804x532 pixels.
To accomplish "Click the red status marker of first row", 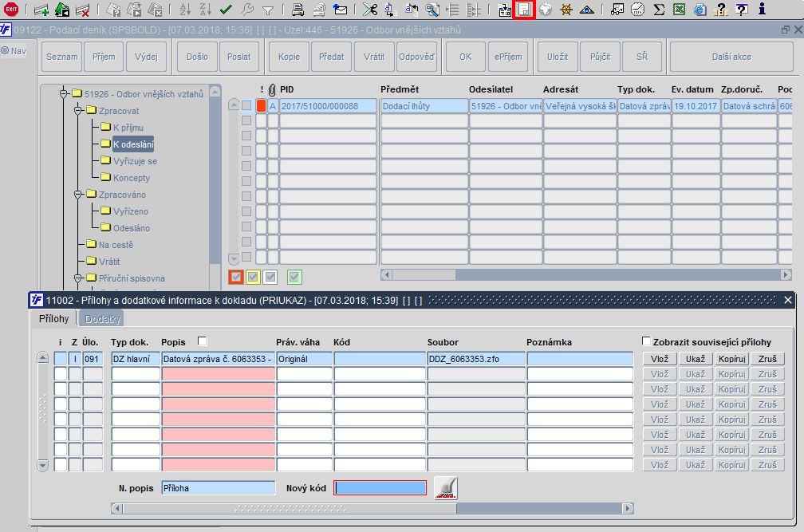I will pos(262,106).
